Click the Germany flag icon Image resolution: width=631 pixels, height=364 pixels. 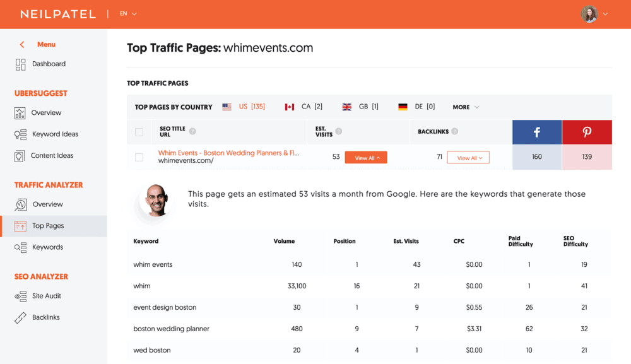click(403, 107)
